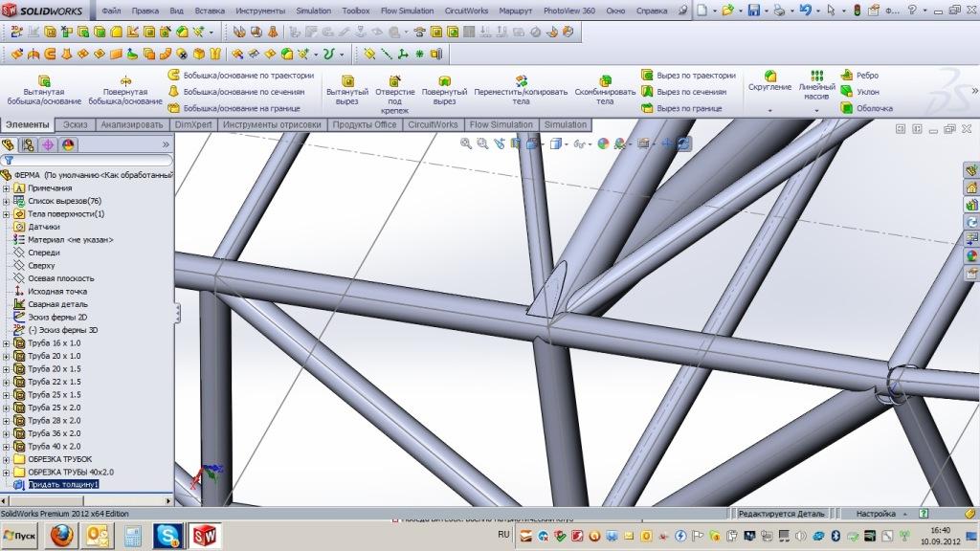Click Настройка in the status bar

click(x=876, y=513)
